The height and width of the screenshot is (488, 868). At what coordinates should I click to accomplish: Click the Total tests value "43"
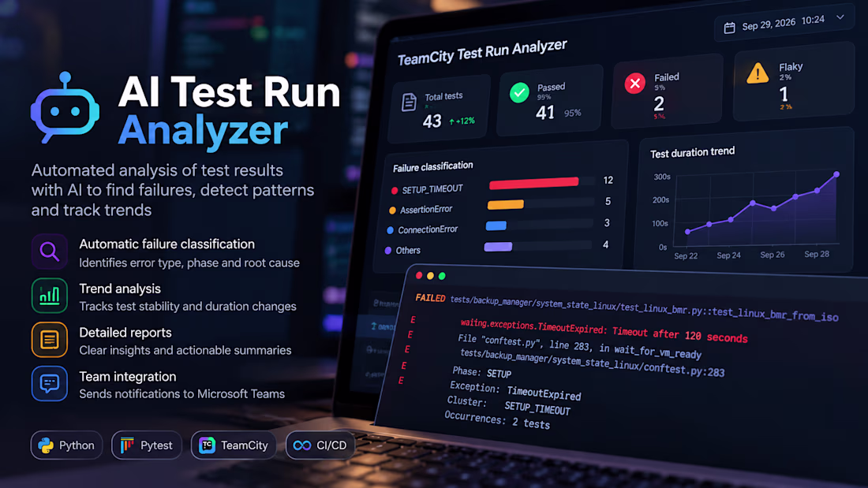[432, 121]
